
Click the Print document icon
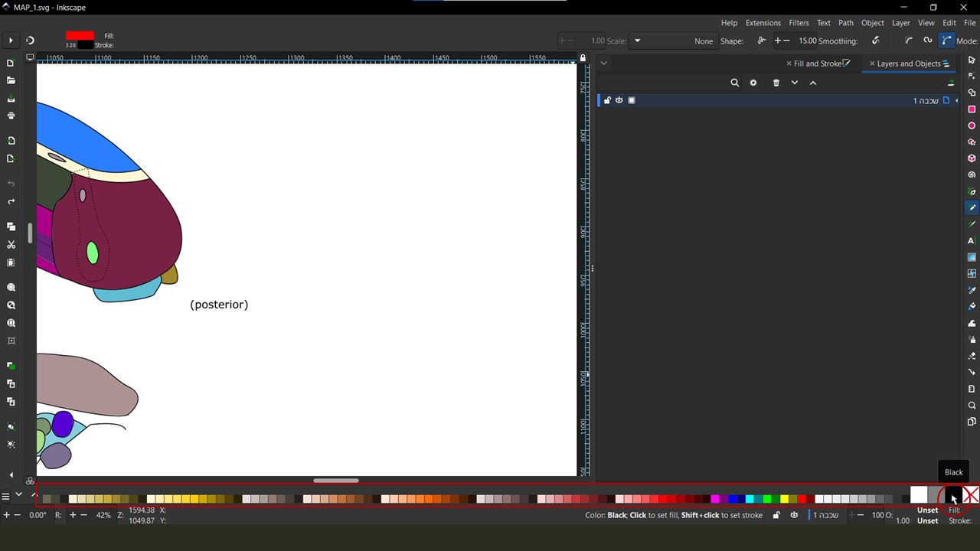point(11,116)
